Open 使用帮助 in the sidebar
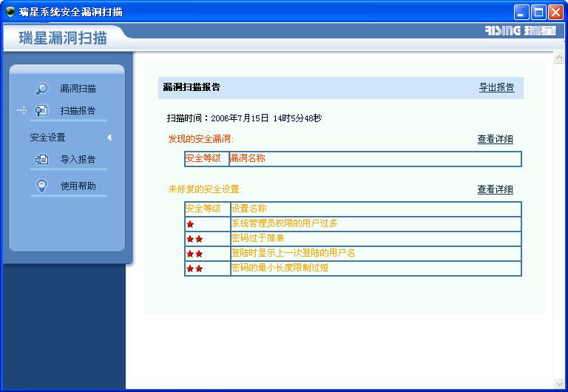Viewport: 568px width, 392px height. pos(78,186)
